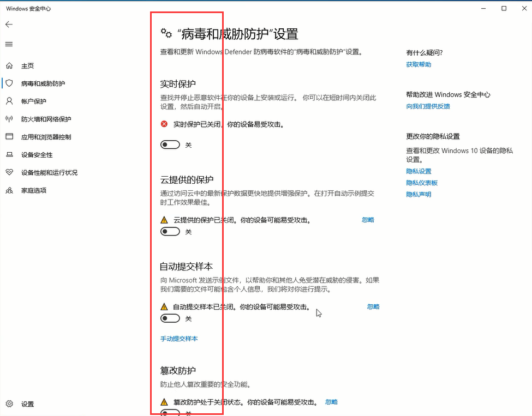Maximize the Windows Security window
Image resolution: width=532 pixels, height=416 pixels.
(x=504, y=8)
